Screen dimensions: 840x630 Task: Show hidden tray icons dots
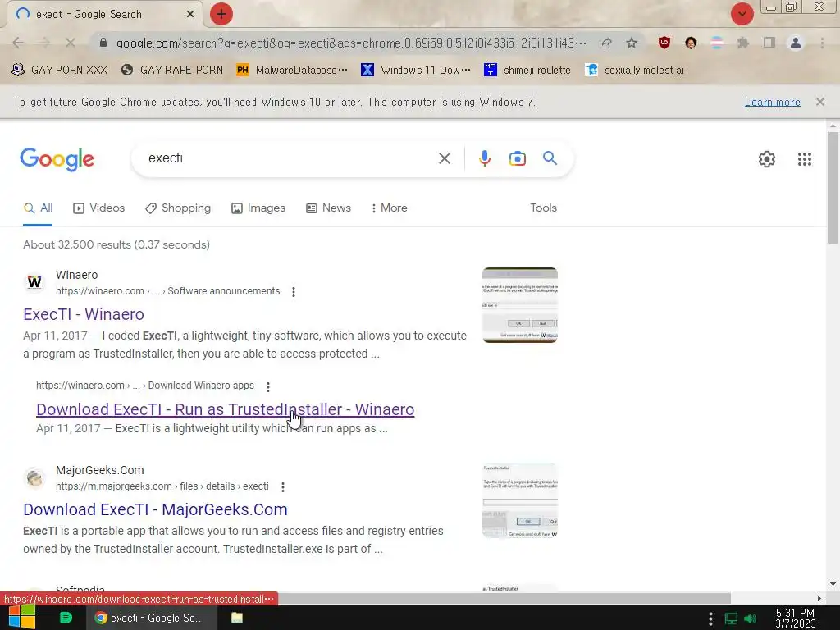710,619
